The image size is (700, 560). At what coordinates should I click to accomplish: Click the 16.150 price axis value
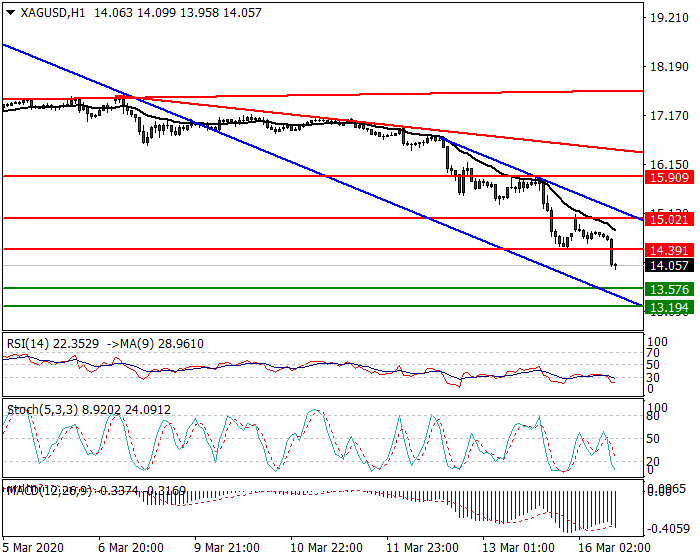pyautogui.click(x=669, y=164)
